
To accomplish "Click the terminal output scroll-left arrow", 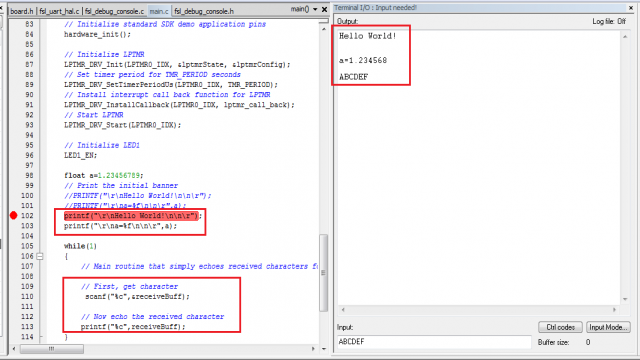I will (343, 310).
